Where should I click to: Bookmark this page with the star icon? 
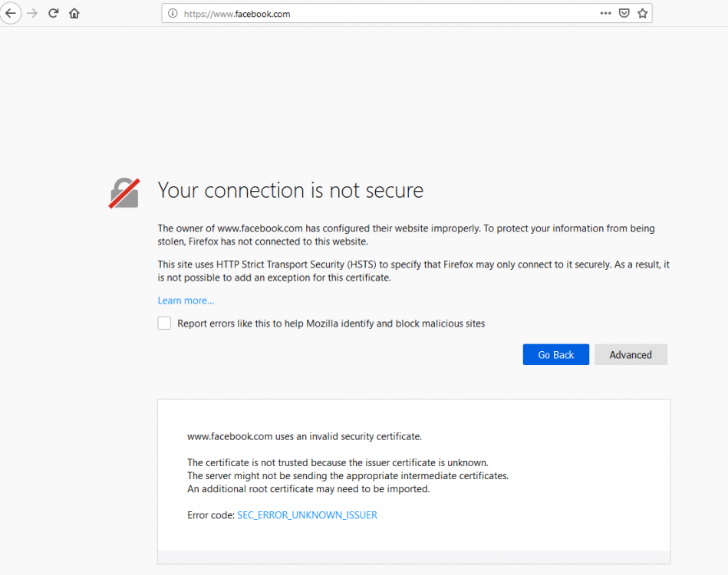click(x=642, y=13)
